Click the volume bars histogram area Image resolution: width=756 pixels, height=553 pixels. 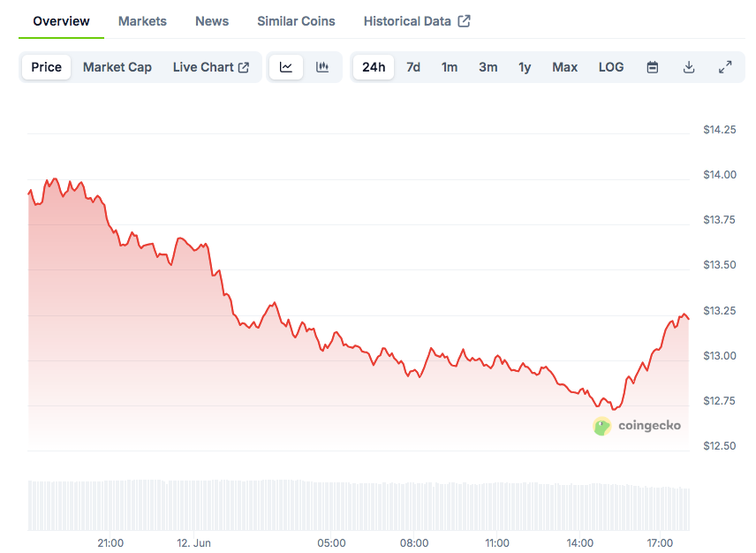tap(359, 504)
